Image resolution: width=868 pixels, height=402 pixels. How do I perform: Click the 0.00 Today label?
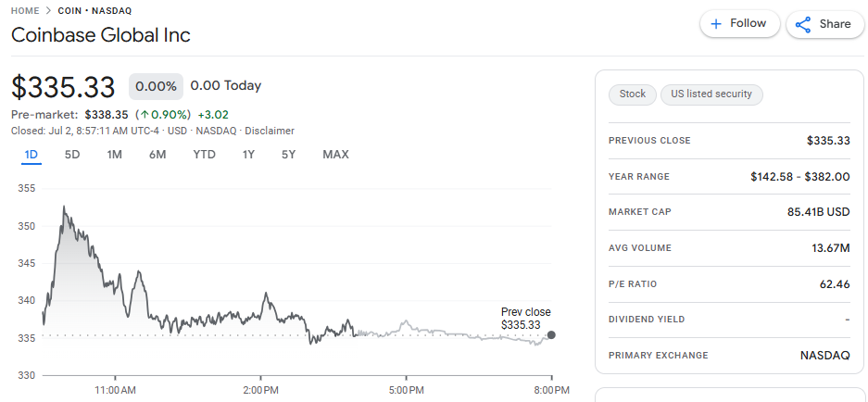[226, 86]
